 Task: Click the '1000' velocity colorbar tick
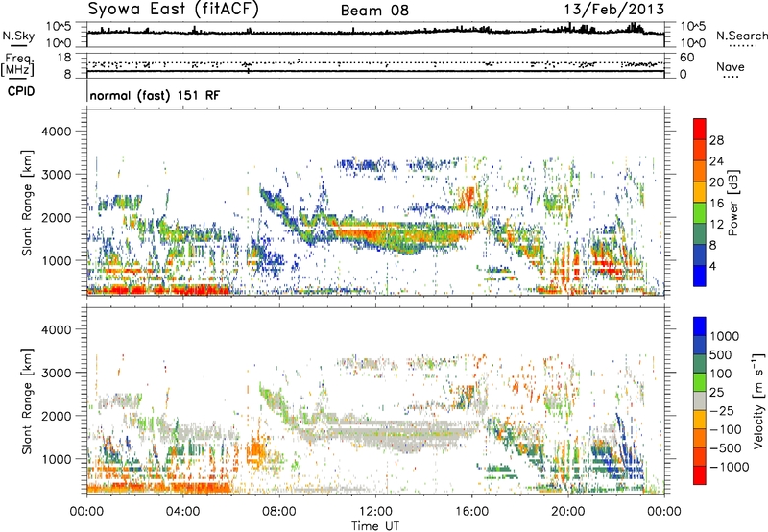pyautogui.click(x=725, y=336)
